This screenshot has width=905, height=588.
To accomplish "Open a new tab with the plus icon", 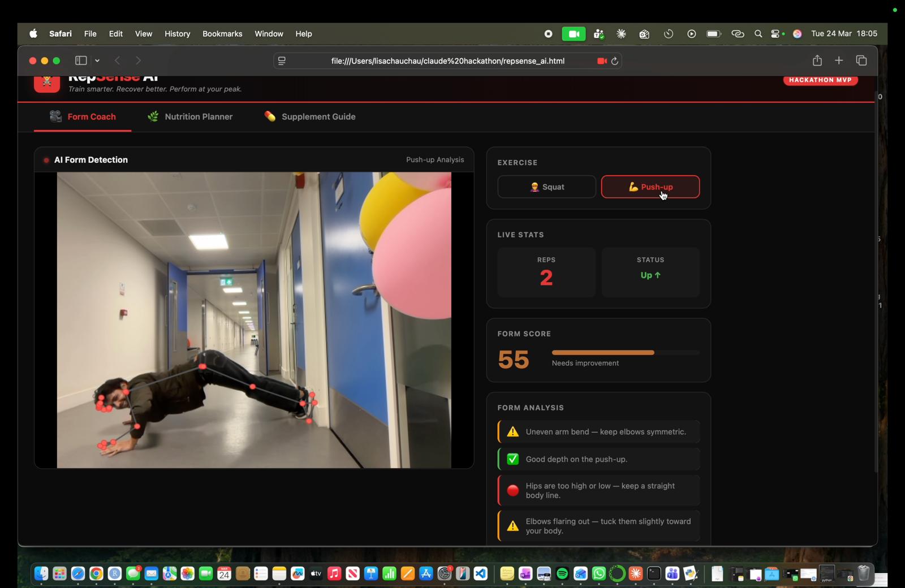I will tap(839, 60).
